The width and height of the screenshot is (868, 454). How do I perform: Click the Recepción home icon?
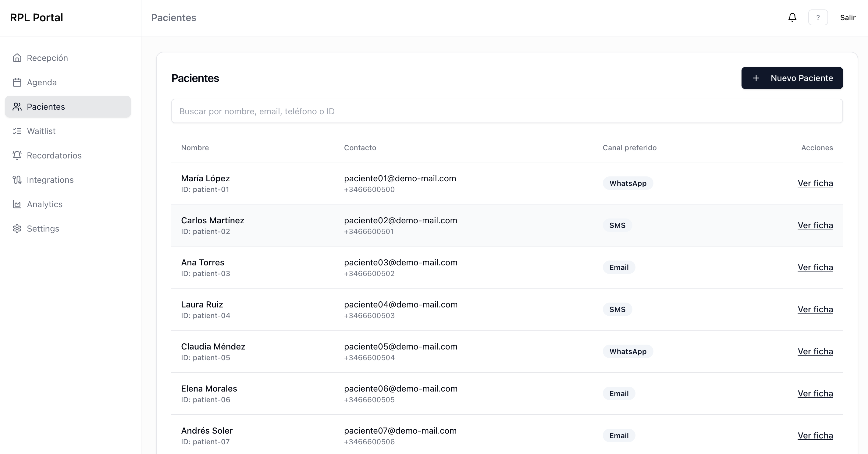[x=17, y=58]
